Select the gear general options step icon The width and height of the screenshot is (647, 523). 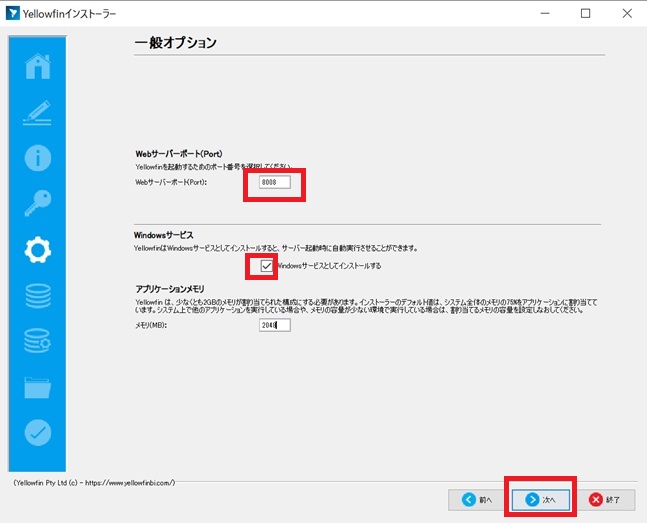point(38,250)
